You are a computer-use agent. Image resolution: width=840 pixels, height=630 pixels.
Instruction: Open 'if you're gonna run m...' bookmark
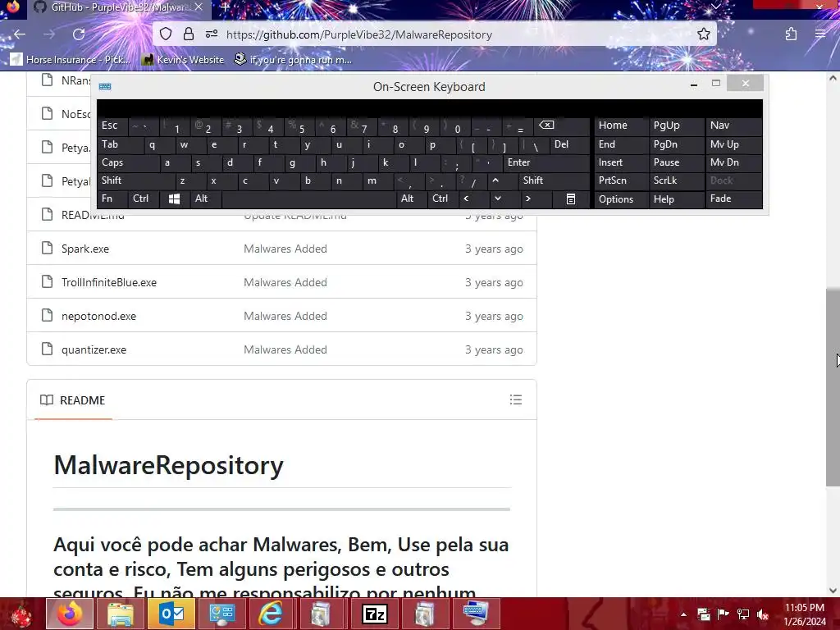[293, 59]
